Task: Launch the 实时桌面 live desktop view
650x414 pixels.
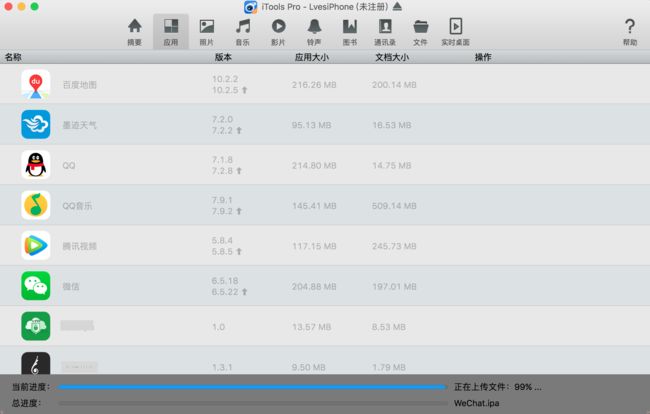Action: (456, 32)
